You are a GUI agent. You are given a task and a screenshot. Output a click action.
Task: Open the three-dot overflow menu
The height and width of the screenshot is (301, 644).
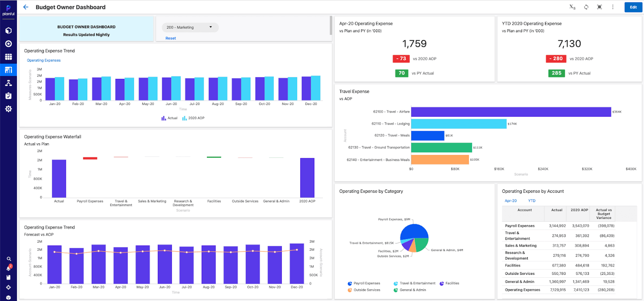point(612,7)
